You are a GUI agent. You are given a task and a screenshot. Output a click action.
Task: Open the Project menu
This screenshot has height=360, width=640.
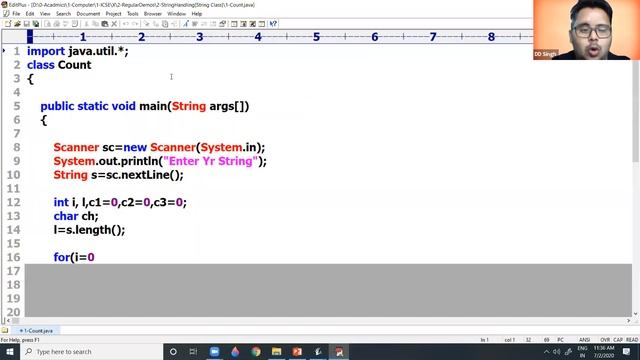tap(113, 13)
